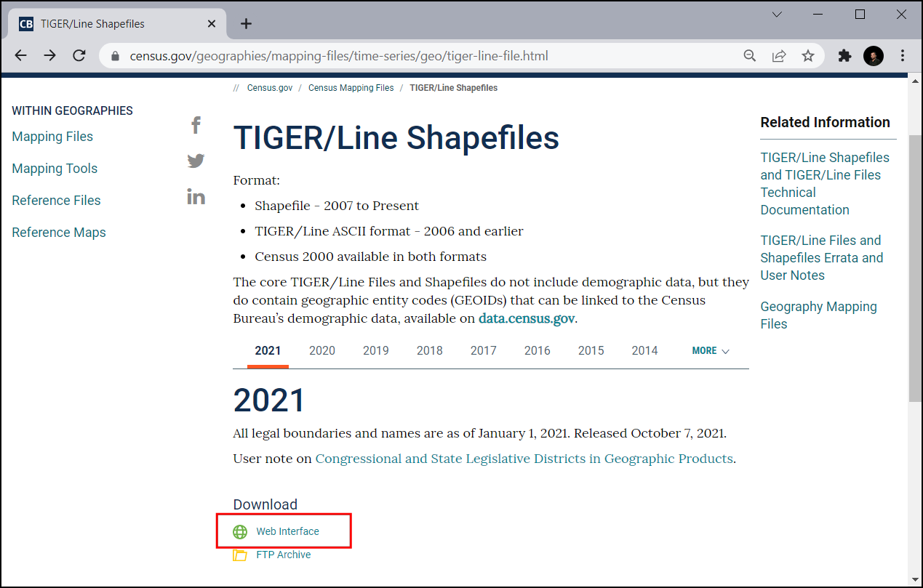923x588 pixels.
Task: Share page via LinkedIn icon
Action: pyautogui.click(x=196, y=196)
